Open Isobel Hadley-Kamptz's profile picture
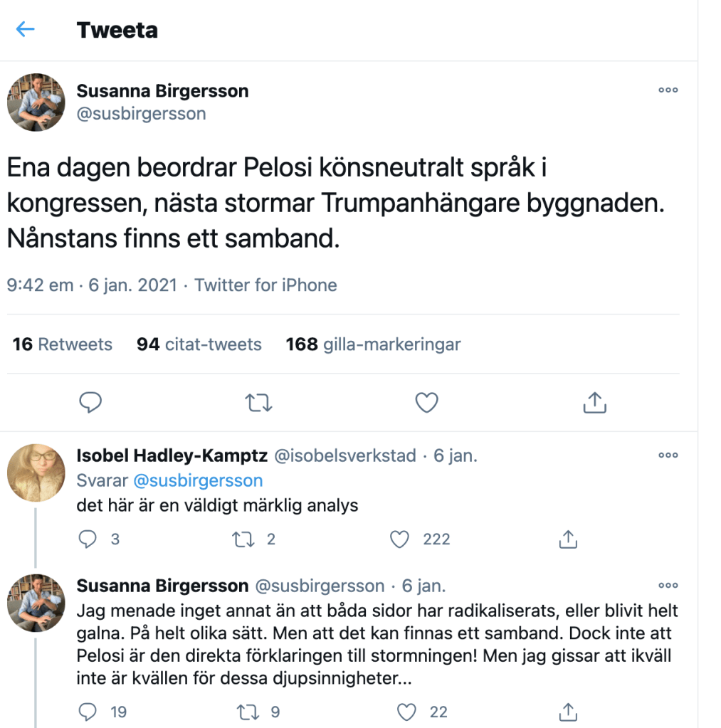721x728 pixels. (x=36, y=473)
